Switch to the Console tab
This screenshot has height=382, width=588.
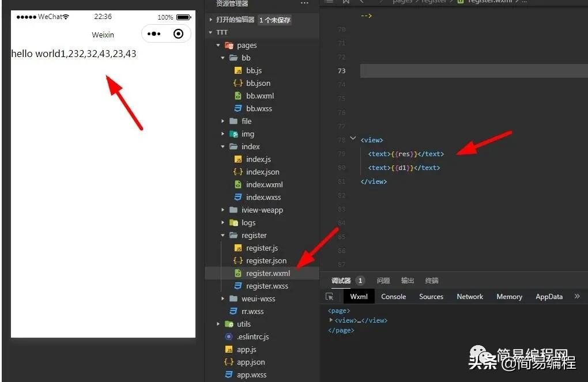tap(393, 296)
